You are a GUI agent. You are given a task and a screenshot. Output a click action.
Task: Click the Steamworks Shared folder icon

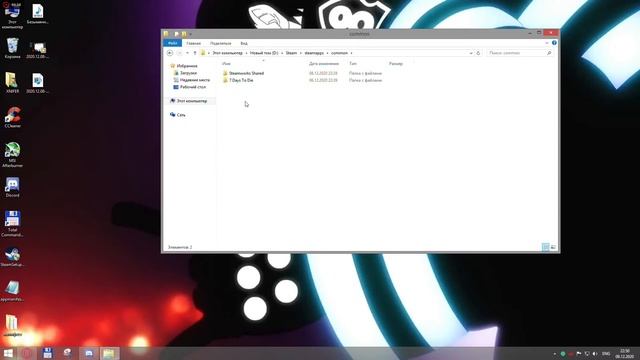225,73
